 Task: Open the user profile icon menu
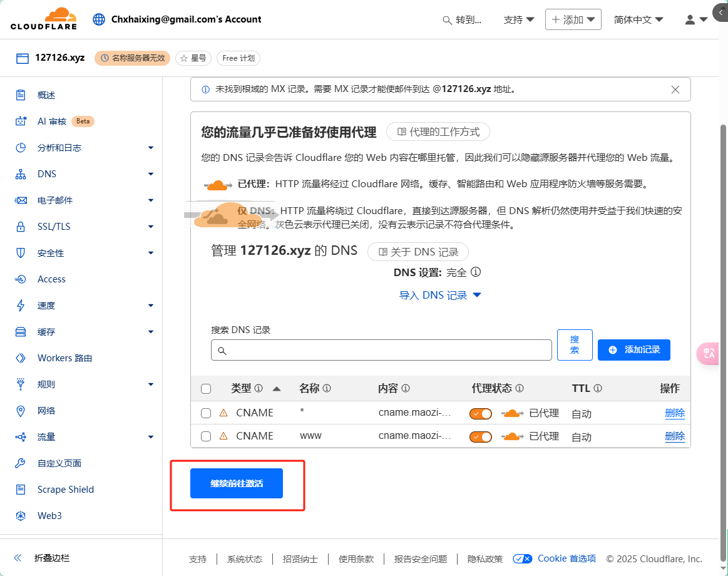pos(696,19)
